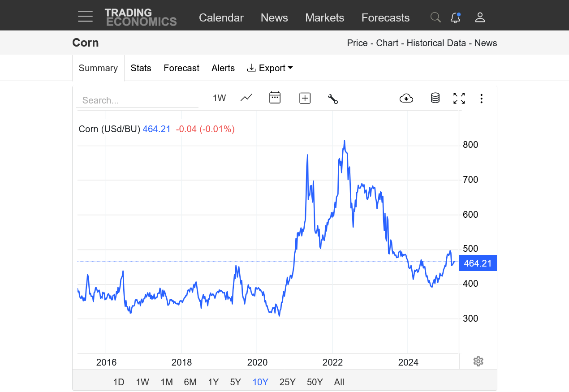This screenshot has height=392, width=569.
Task: Toggle fullscreen chart view
Action: click(x=459, y=98)
